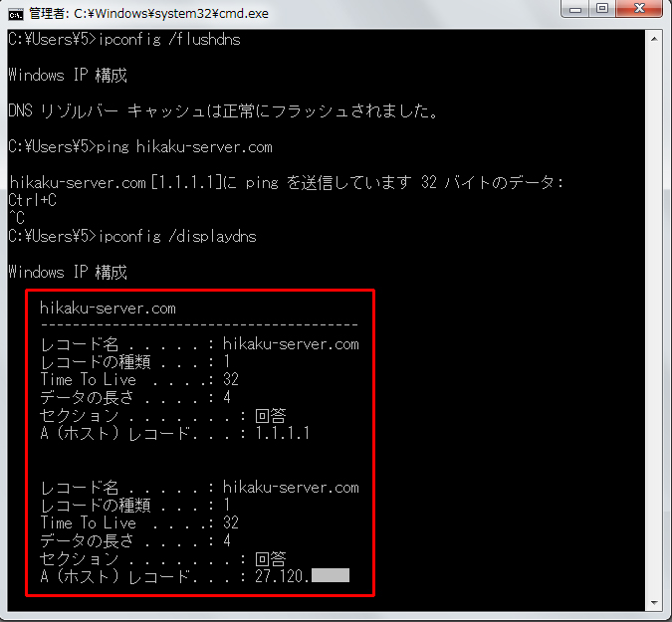Click the ping 送信 32 バイト line
The image size is (672, 622).
coord(286,182)
